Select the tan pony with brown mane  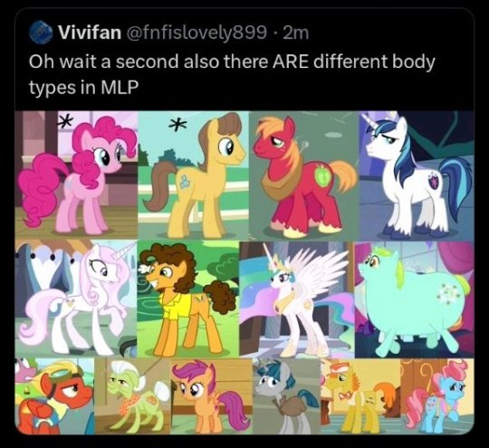(194, 176)
